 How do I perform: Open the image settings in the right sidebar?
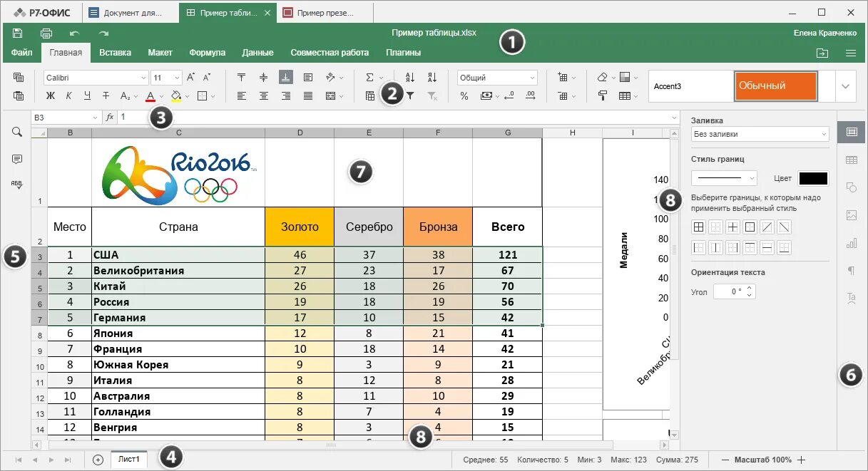point(851,214)
